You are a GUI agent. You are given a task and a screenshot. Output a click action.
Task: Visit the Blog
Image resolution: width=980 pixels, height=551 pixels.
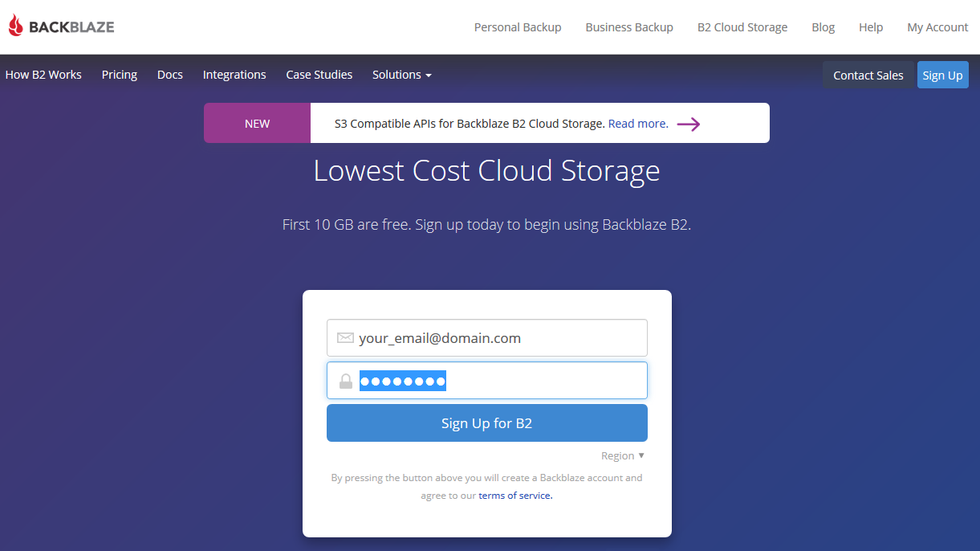click(823, 27)
